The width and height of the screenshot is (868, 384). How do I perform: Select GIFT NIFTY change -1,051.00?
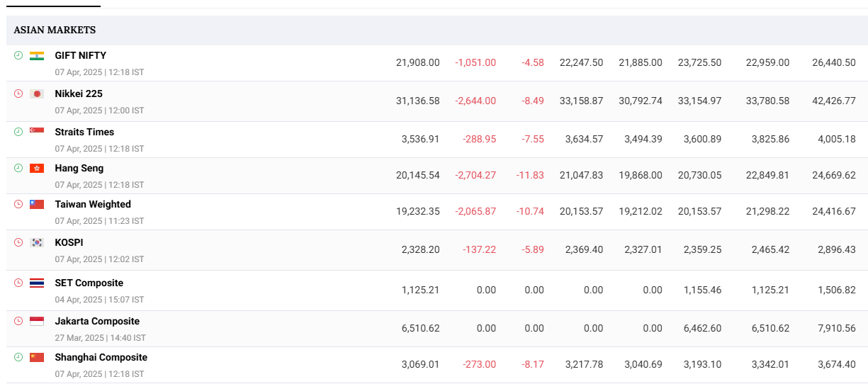point(475,62)
